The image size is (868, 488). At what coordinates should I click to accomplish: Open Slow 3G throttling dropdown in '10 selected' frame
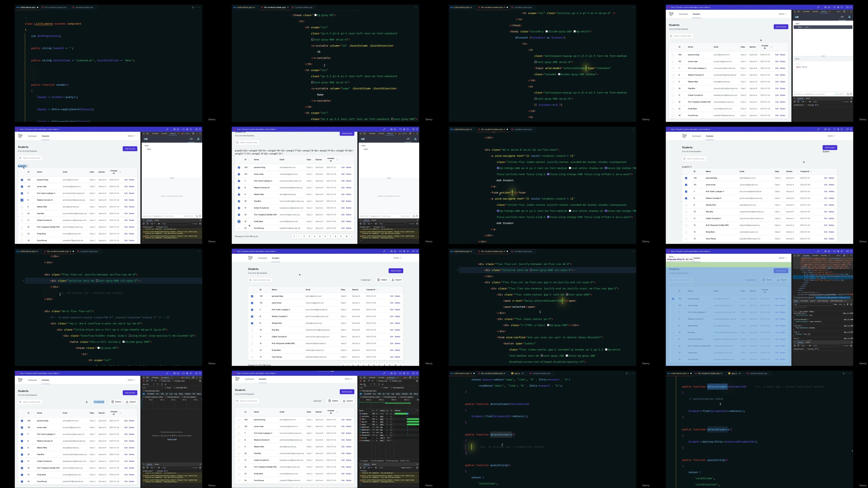coord(149,384)
